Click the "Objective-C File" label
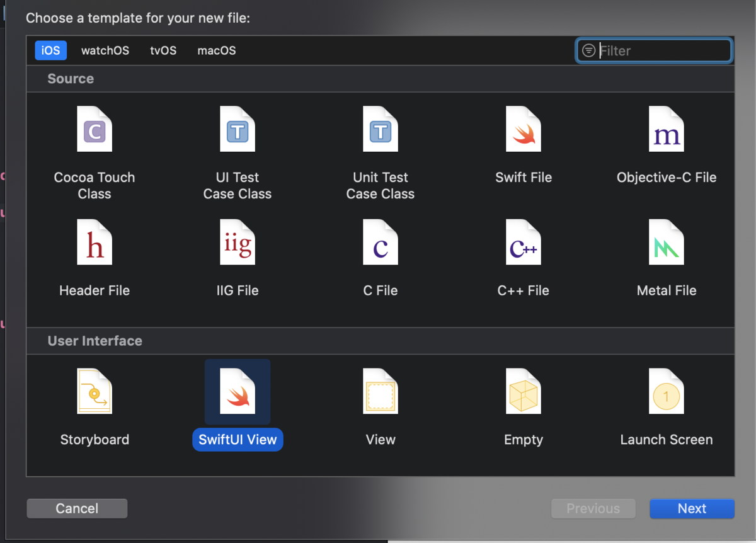The width and height of the screenshot is (756, 543). point(667,178)
